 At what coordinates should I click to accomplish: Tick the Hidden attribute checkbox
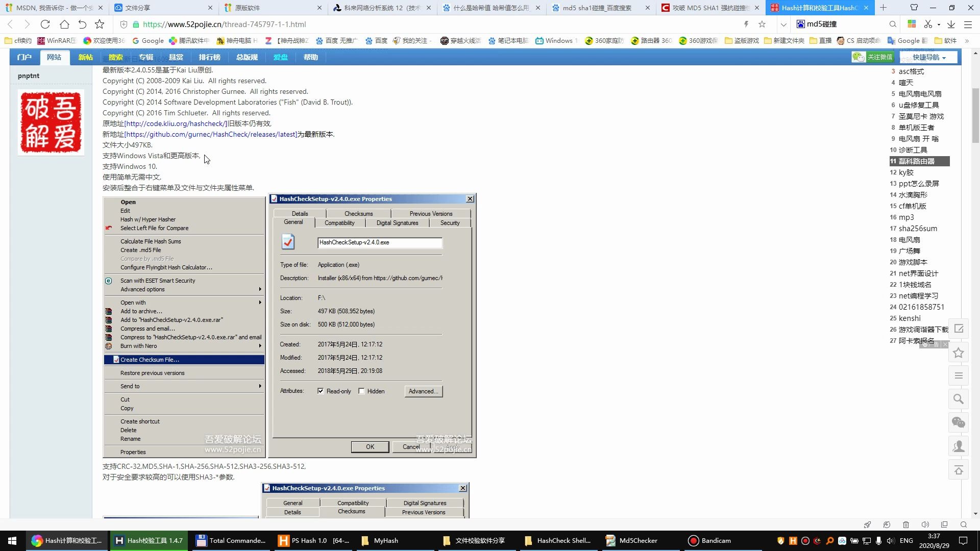point(361,391)
